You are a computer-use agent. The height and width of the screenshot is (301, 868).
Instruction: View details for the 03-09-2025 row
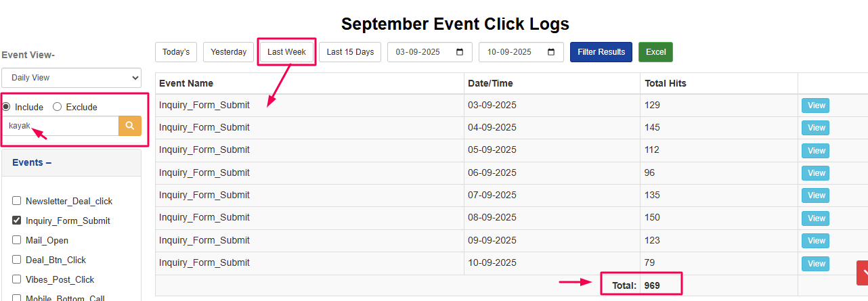(815, 106)
